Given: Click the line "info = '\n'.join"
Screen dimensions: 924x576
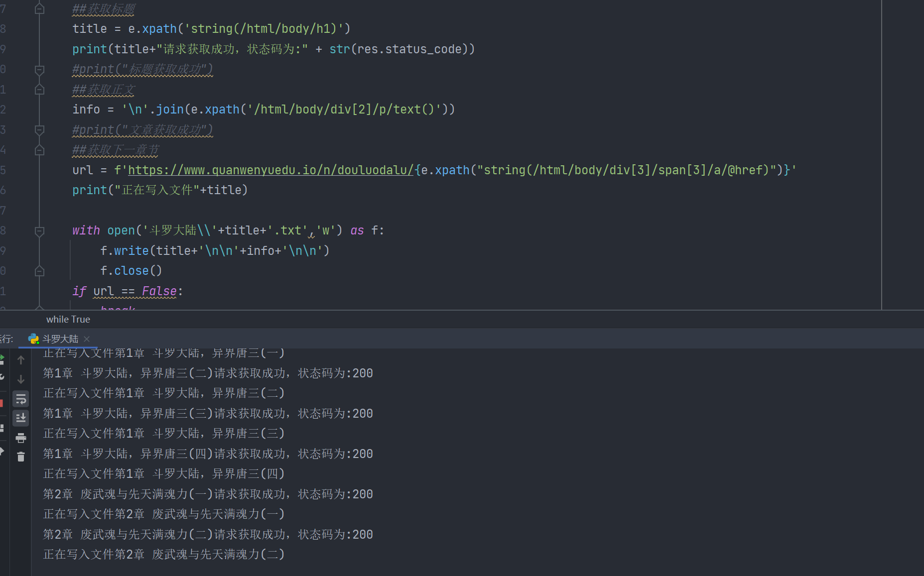Looking at the screenshot, I should 264,110.
